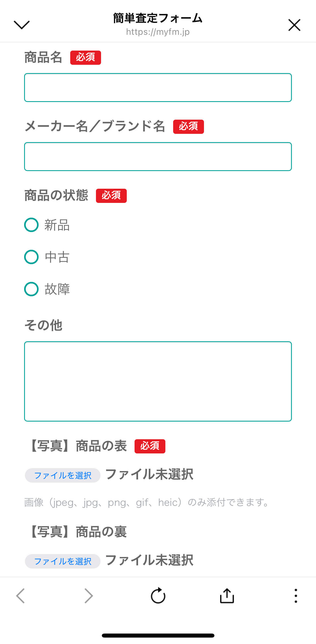
Task: Collapse the browser with the down chevron
Action: pos(21,25)
